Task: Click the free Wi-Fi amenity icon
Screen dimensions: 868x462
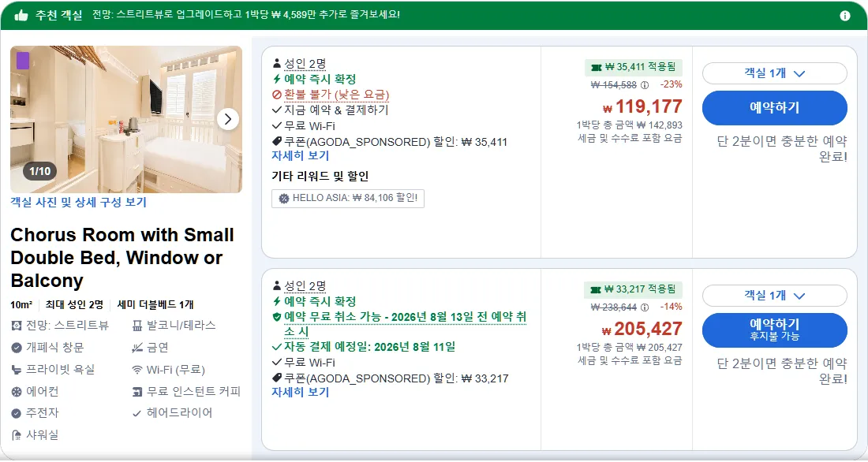Action: tap(137, 370)
